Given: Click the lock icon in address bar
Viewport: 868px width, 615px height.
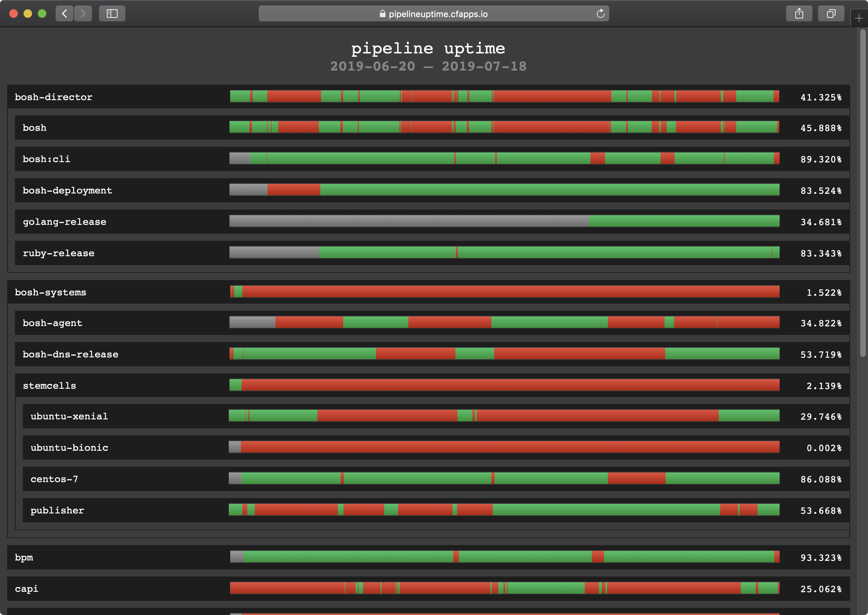Looking at the screenshot, I should (x=382, y=14).
